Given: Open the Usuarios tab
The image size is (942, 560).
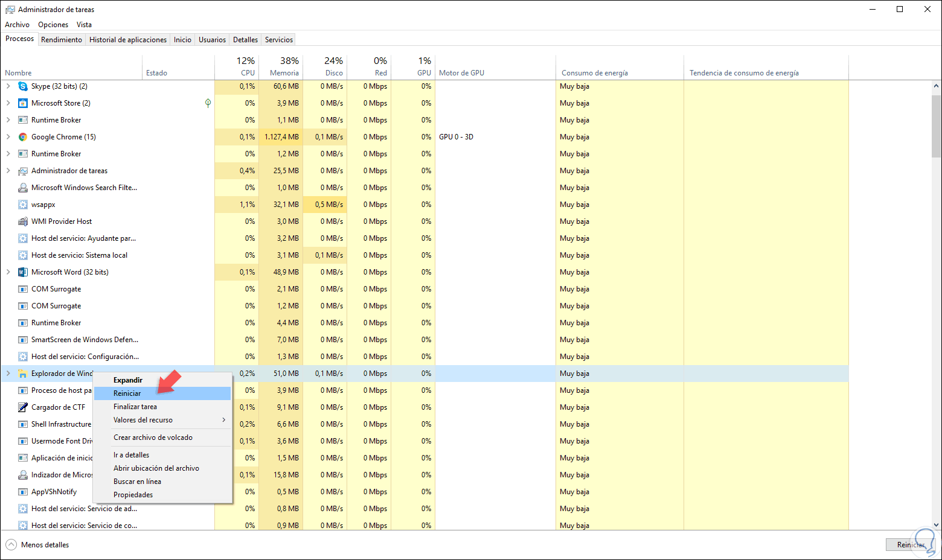Looking at the screenshot, I should [x=213, y=40].
